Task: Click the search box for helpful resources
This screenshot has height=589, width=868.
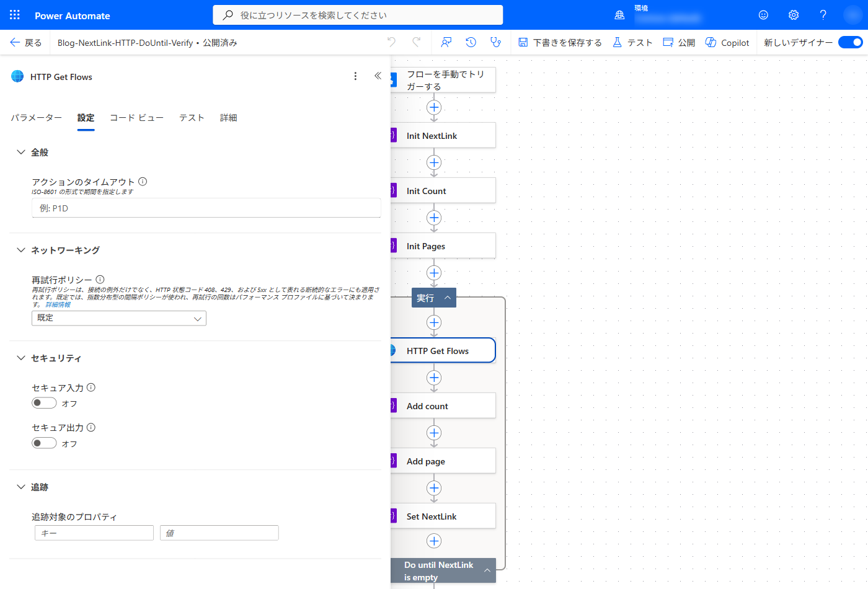Action: pos(358,15)
